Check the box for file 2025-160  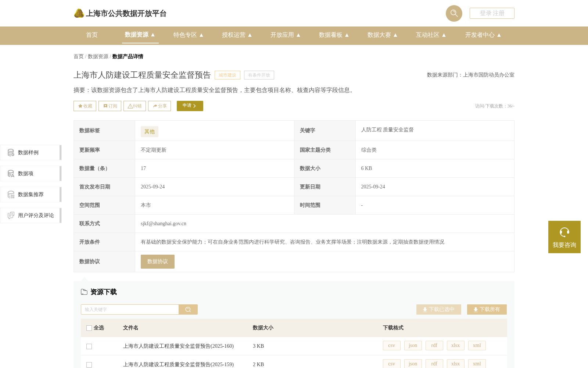(x=89, y=346)
